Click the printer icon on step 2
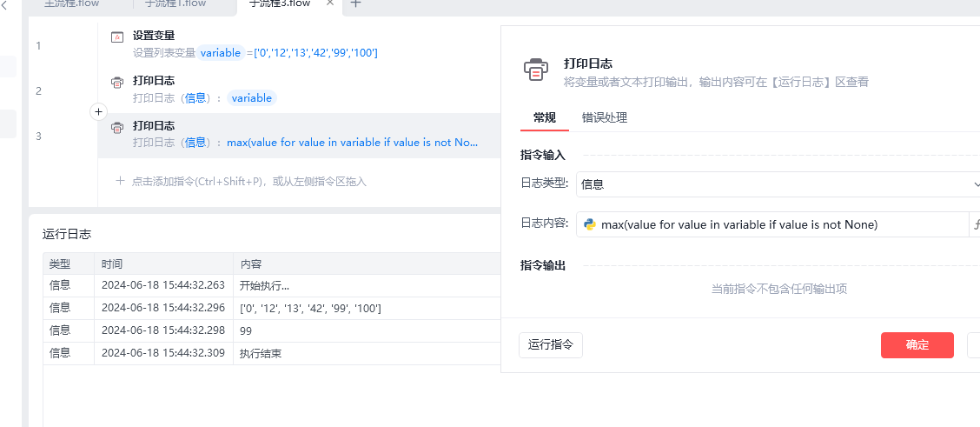The height and width of the screenshot is (427, 980). pos(117,83)
